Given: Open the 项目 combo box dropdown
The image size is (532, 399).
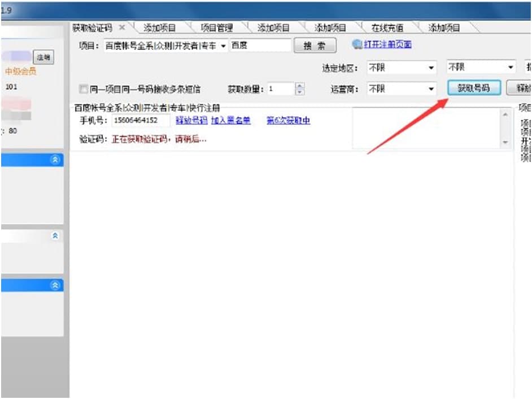Looking at the screenshot, I should [223, 45].
